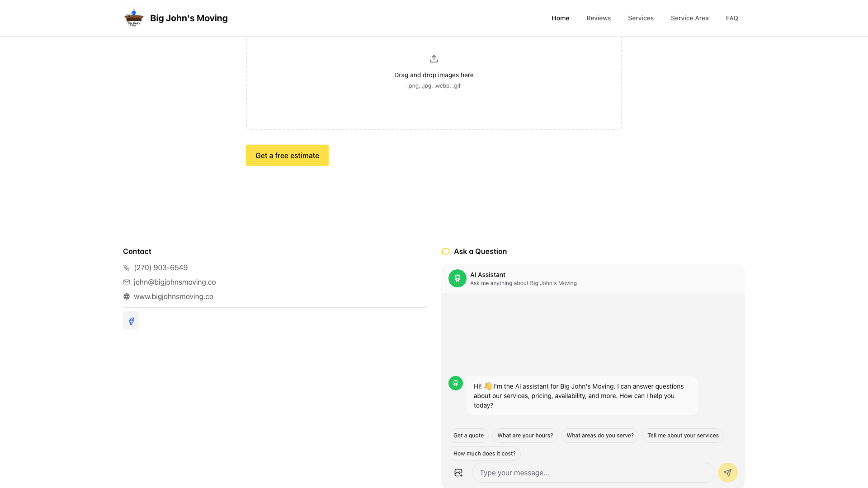Click the What areas do you serve? suggestion
The height and width of the screenshot is (488, 868).
point(600,435)
